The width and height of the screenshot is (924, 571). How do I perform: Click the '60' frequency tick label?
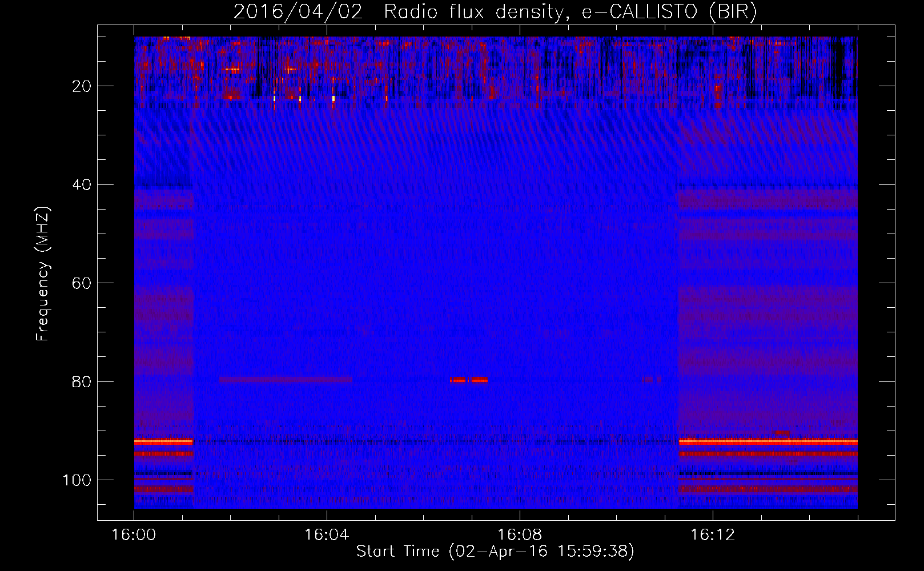[82, 283]
